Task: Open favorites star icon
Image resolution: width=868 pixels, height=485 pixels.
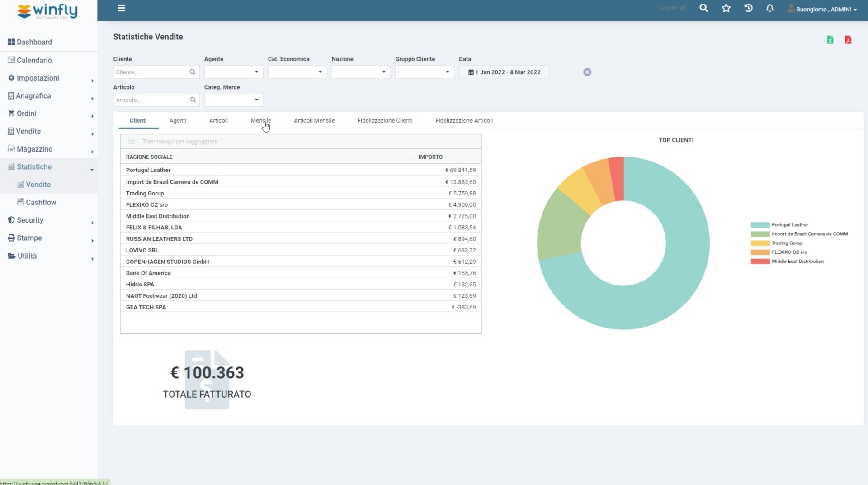Action: pyautogui.click(x=726, y=8)
